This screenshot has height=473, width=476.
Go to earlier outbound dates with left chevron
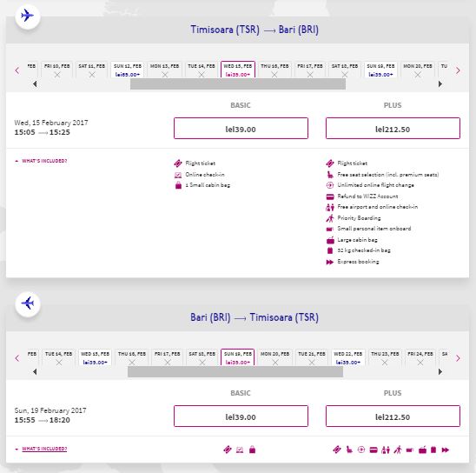tap(17, 70)
